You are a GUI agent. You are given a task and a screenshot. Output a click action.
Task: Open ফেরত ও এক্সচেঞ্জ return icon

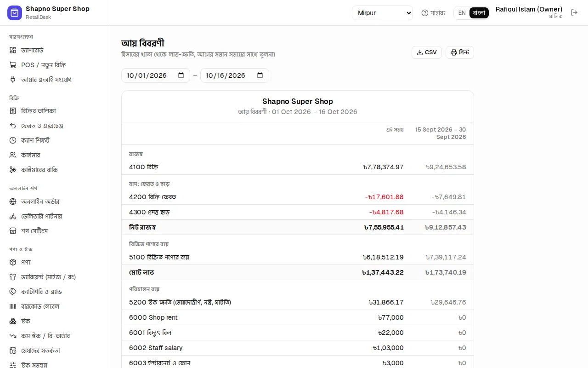tap(13, 126)
